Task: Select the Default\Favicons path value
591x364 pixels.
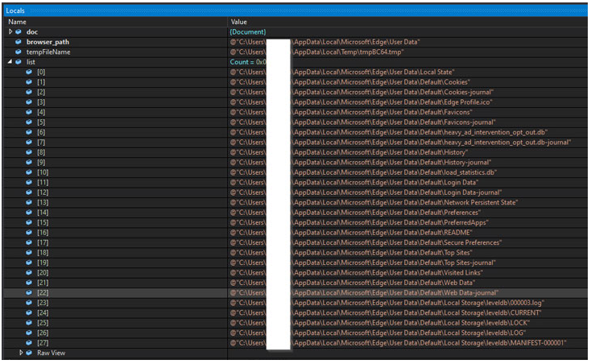Action: [x=351, y=112]
